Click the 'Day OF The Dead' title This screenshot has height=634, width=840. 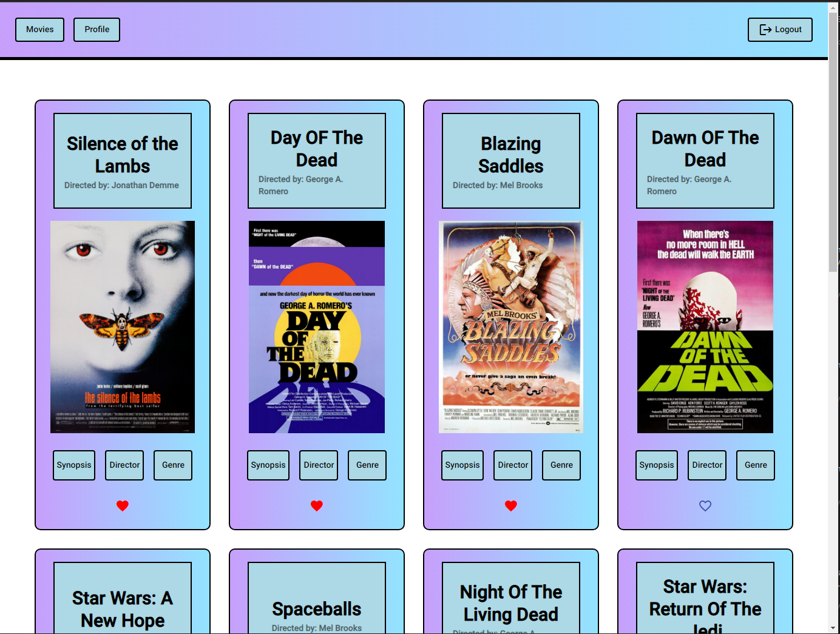point(317,149)
